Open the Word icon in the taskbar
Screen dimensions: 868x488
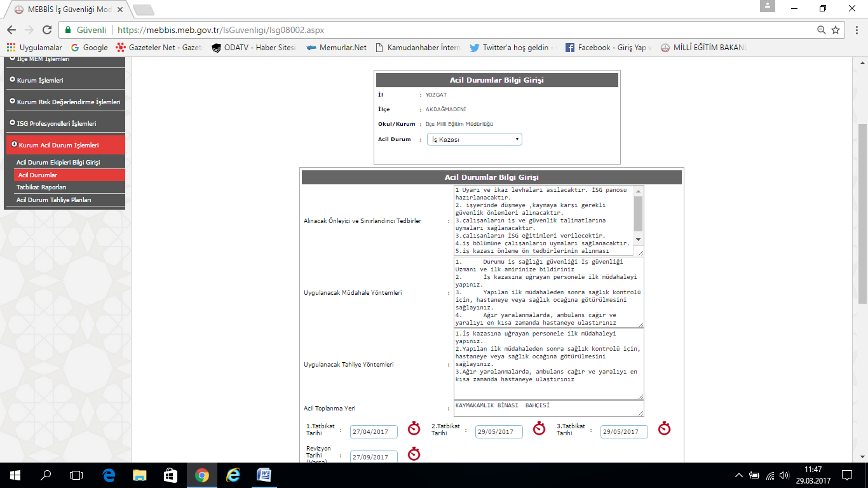[264, 475]
